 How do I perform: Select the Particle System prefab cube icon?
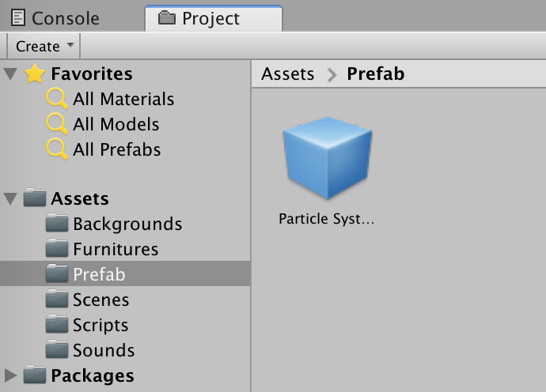click(328, 158)
